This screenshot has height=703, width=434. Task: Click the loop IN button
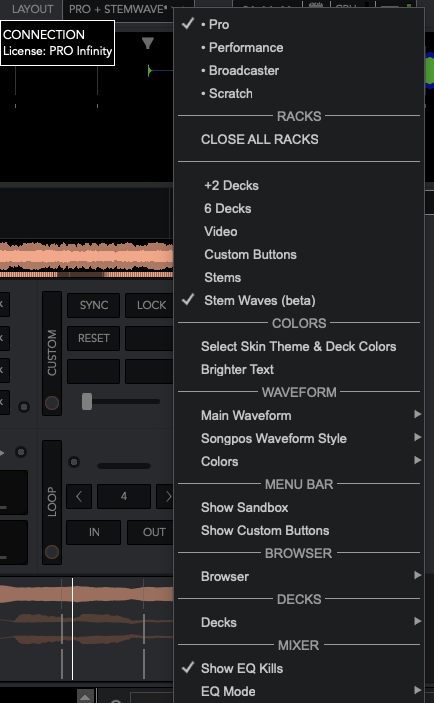94,532
